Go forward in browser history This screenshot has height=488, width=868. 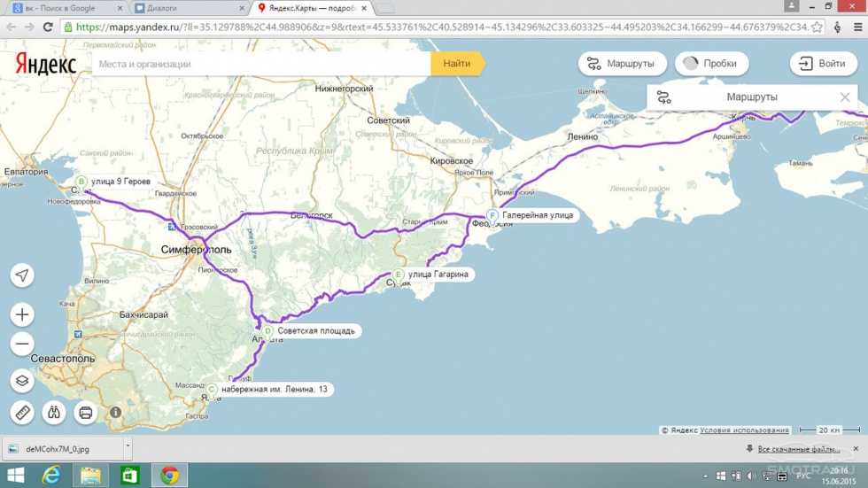pos(29,27)
